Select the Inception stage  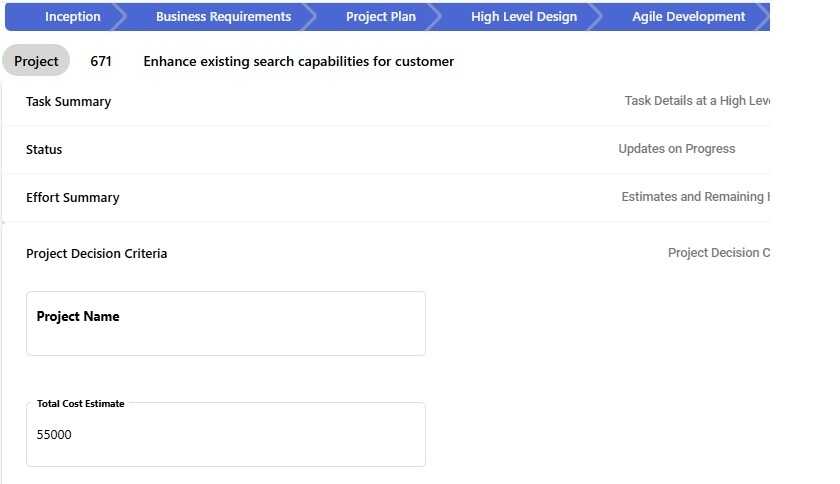(x=72, y=17)
